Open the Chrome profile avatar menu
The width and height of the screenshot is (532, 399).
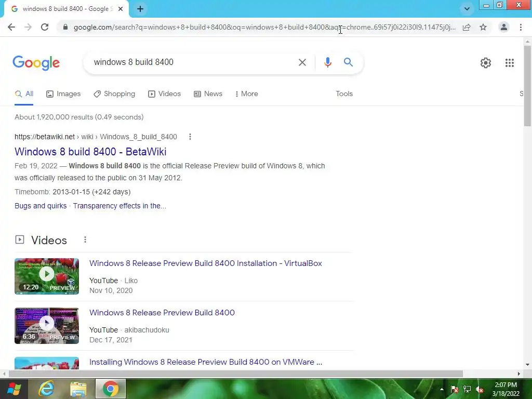click(504, 27)
